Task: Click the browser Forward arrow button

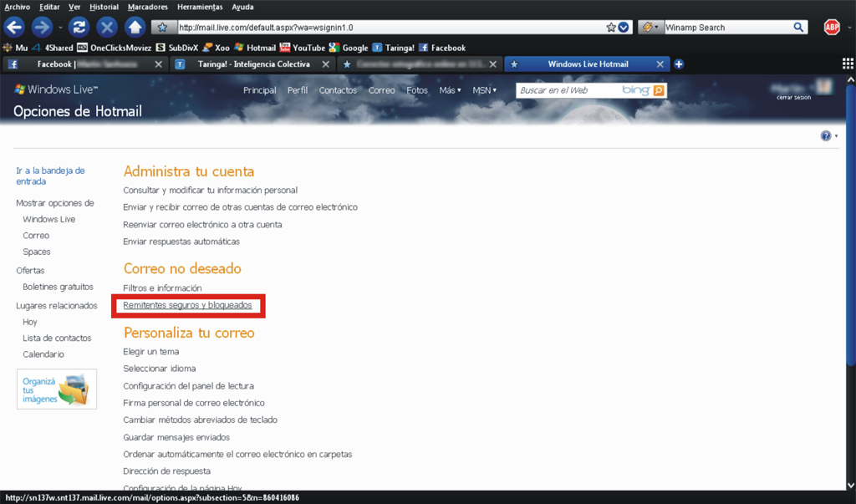Action: click(41, 27)
